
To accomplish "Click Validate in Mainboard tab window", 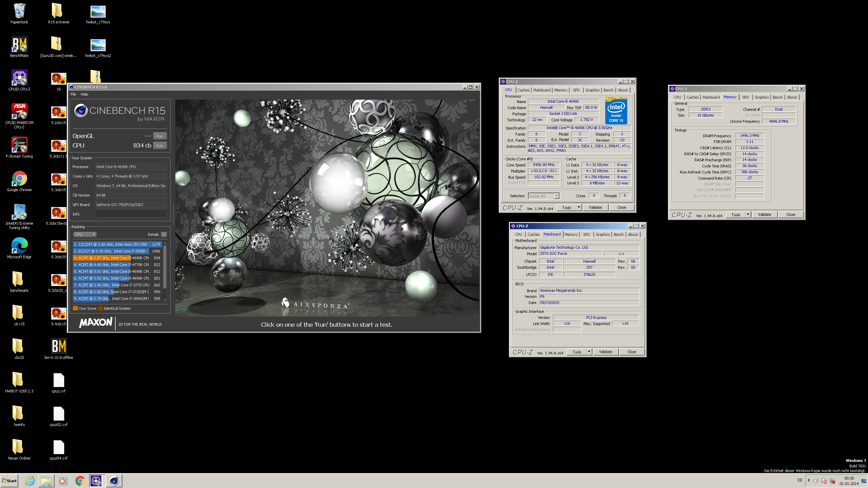I will [x=606, y=351].
